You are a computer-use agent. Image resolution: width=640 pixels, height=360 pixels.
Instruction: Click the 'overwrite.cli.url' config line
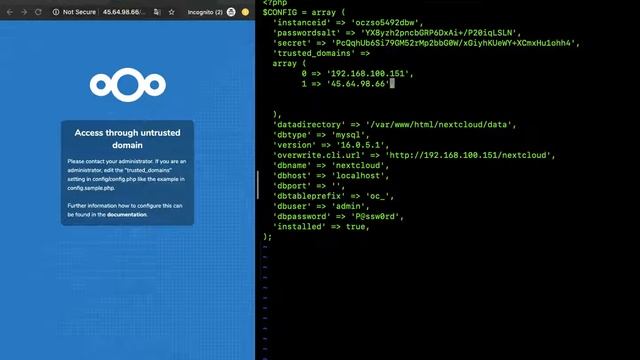(414, 156)
